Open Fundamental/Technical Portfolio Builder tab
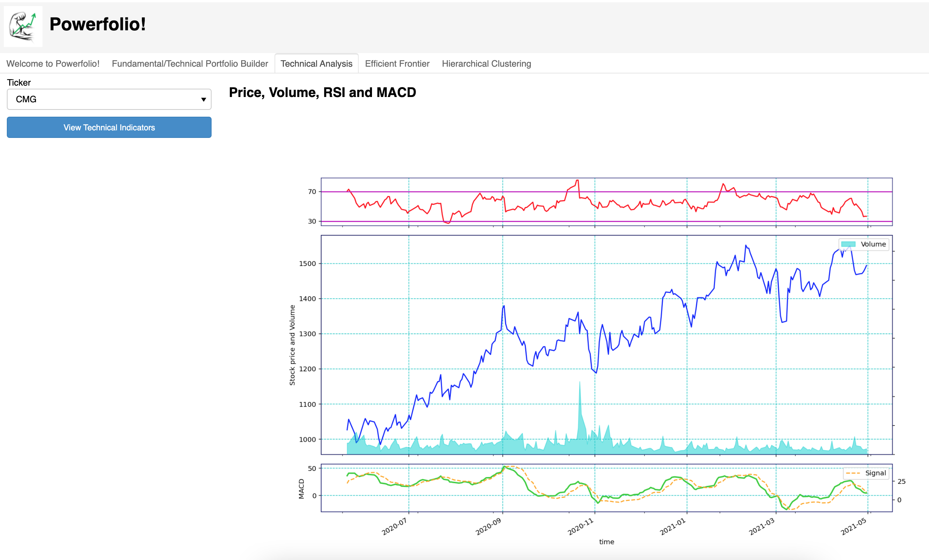 pyautogui.click(x=190, y=64)
